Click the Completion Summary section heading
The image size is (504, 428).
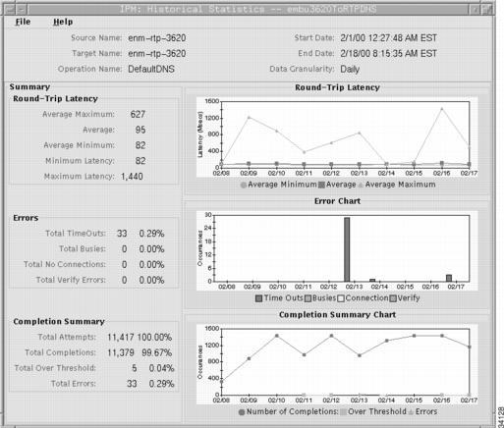point(59,322)
